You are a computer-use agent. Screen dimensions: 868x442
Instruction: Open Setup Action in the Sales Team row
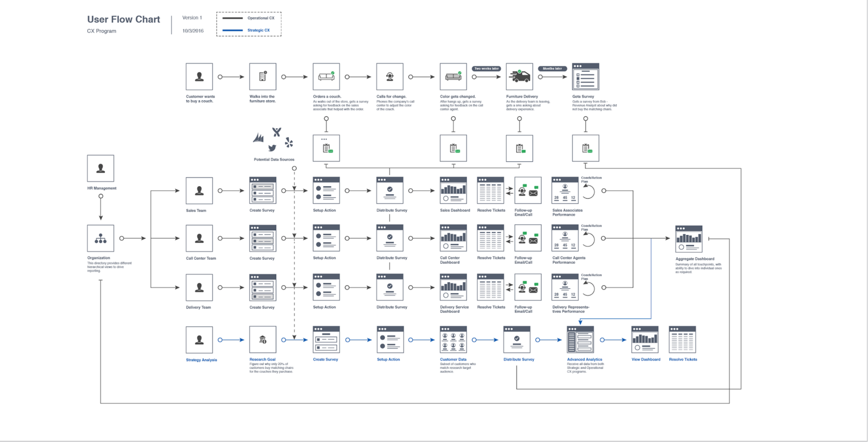click(x=326, y=191)
